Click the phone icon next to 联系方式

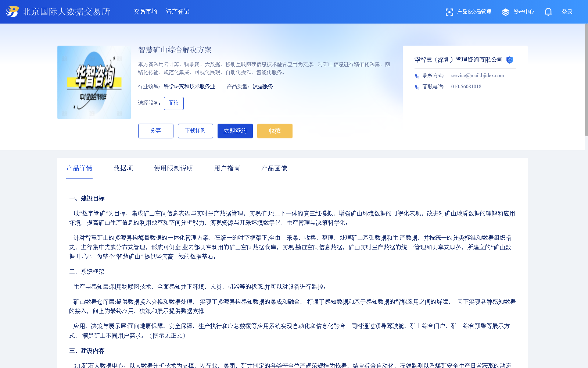(417, 76)
